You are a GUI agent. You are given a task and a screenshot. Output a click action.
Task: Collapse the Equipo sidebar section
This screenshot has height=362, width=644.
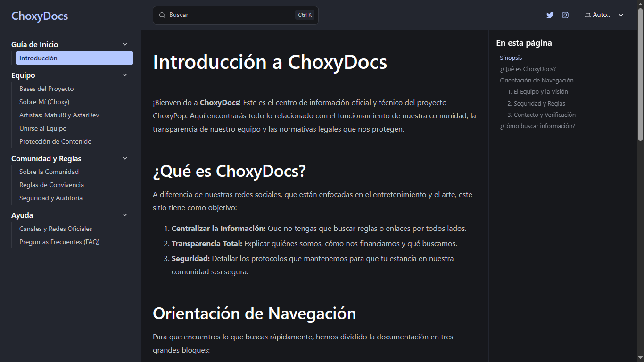[x=124, y=74]
